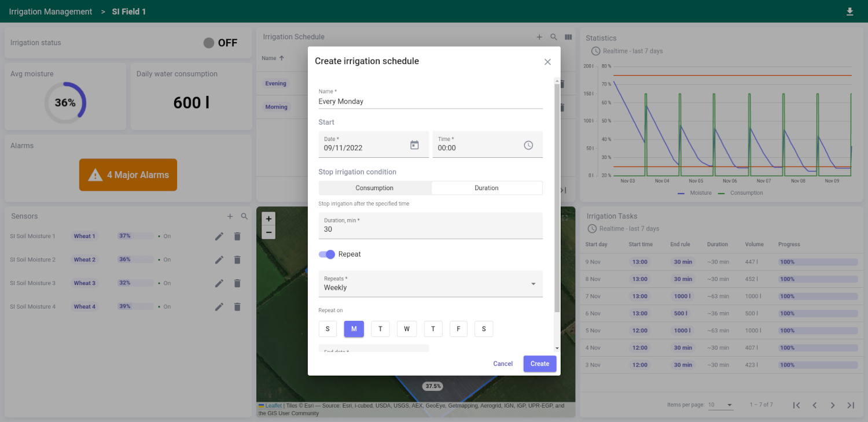Disable the Repeat toggle switch
The image size is (868, 422).
point(327,254)
